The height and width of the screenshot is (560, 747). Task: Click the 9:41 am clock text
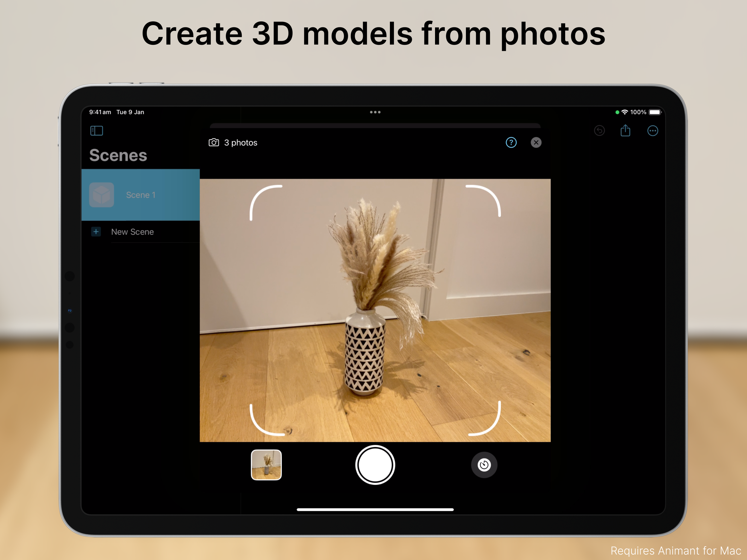(100, 112)
